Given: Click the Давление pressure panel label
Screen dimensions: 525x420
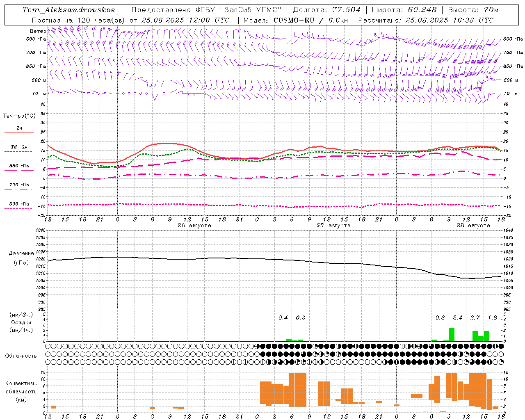Looking at the screenshot, I should click(x=21, y=253).
